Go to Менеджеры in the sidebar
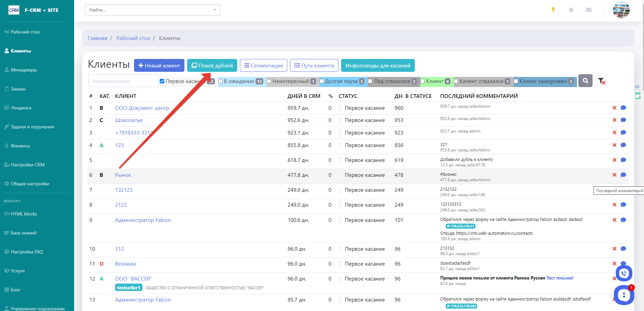 tap(24, 70)
